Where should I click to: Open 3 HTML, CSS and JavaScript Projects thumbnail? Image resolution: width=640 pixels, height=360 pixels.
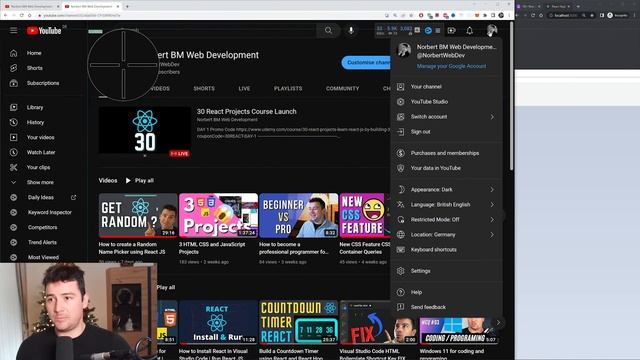click(218, 216)
